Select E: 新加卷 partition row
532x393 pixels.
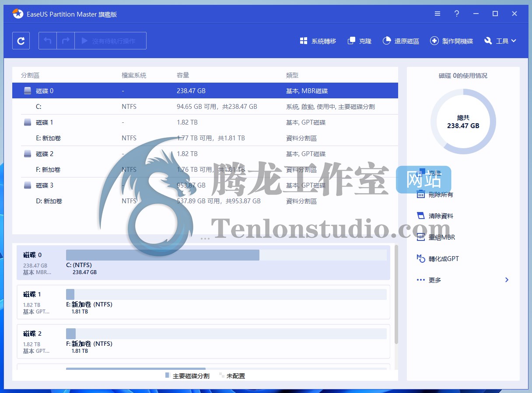pyautogui.click(x=205, y=138)
